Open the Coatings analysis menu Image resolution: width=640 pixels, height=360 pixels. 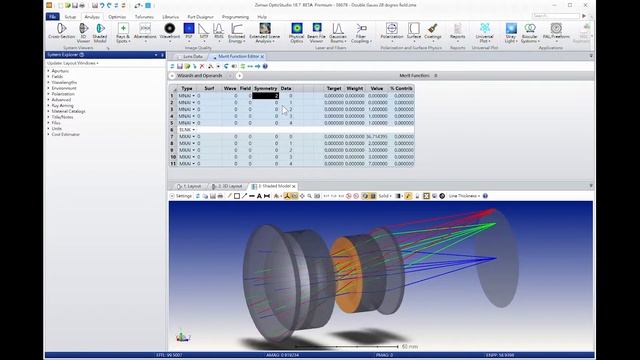click(x=433, y=32)
